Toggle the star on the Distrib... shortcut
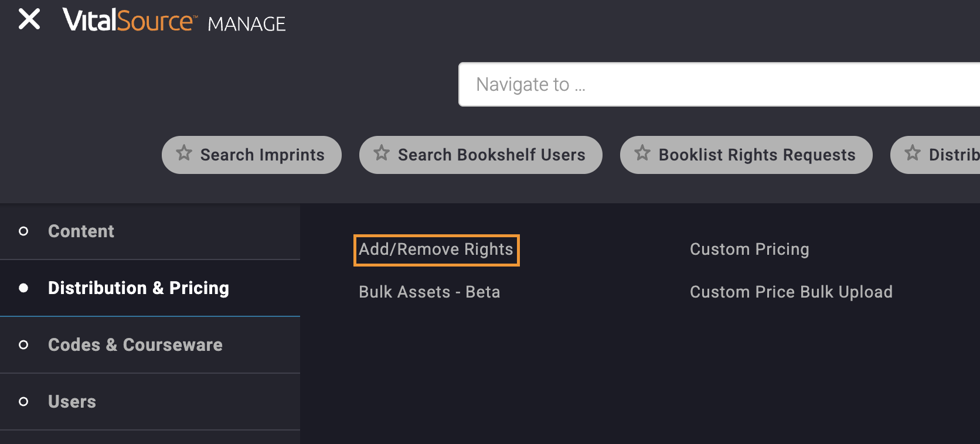The image size is (980, 444). click(x=913, y=153)
